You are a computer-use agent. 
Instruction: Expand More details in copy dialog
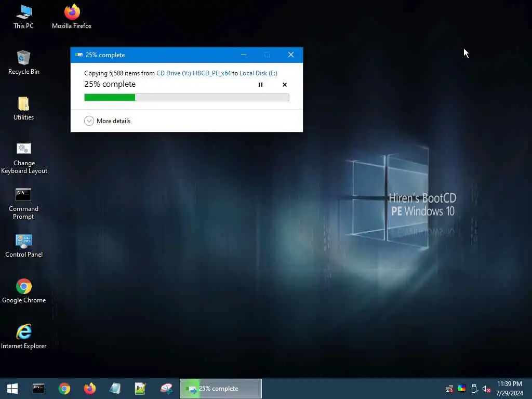[x=107, y=121]
